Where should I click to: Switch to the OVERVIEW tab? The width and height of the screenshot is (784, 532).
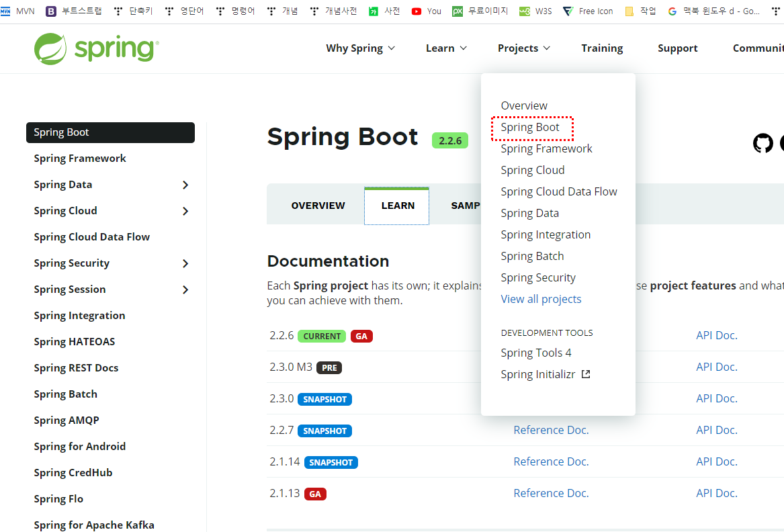[x=318, y=206]
